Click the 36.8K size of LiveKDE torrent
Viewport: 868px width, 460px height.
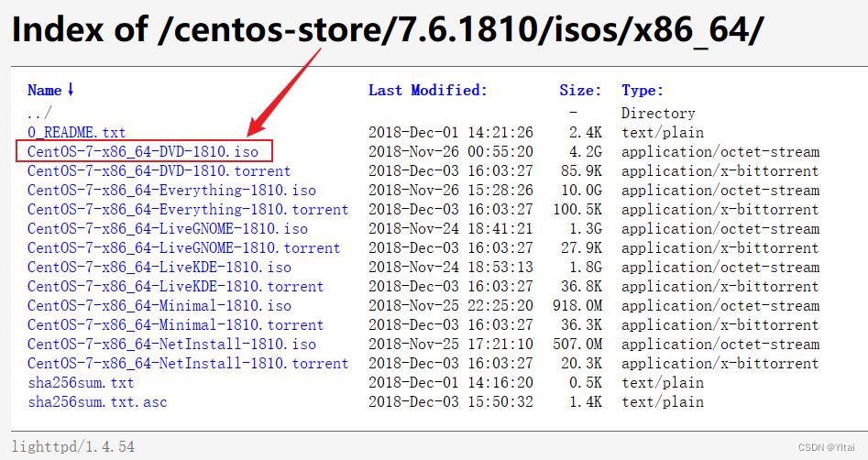pyautogui.click(x=582, y=287)
